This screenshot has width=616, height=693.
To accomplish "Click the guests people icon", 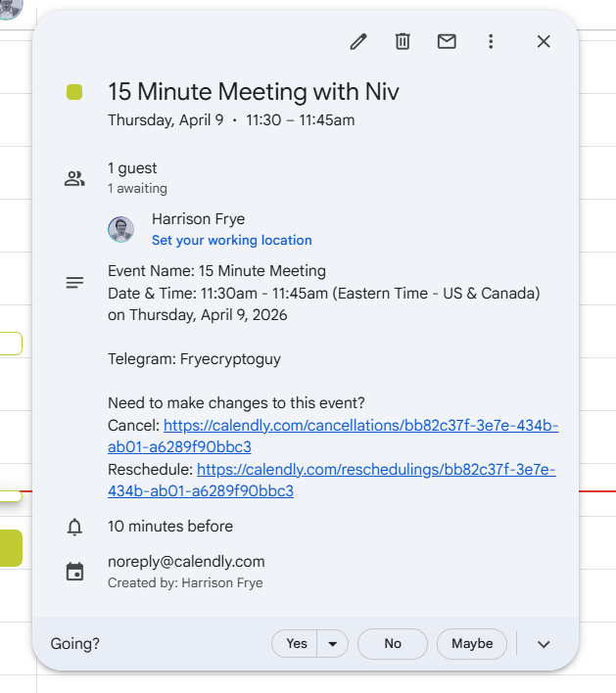I will point(74,178).
